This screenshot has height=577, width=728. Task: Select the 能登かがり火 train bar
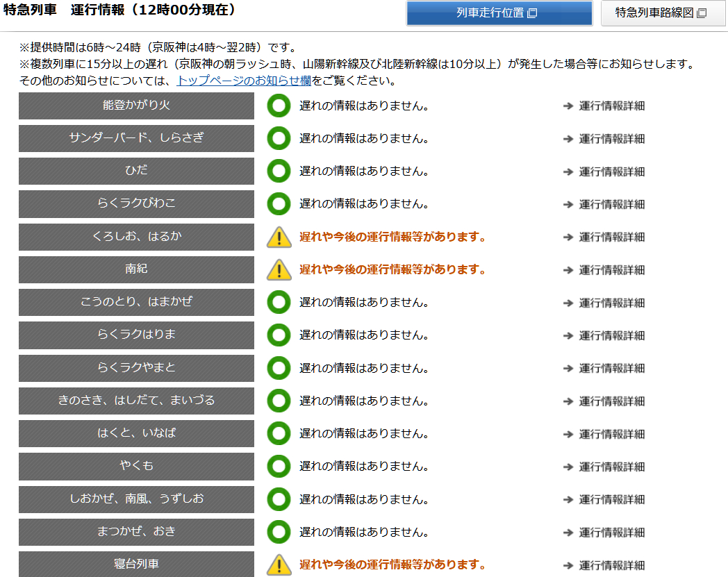(x=136, y=106)
